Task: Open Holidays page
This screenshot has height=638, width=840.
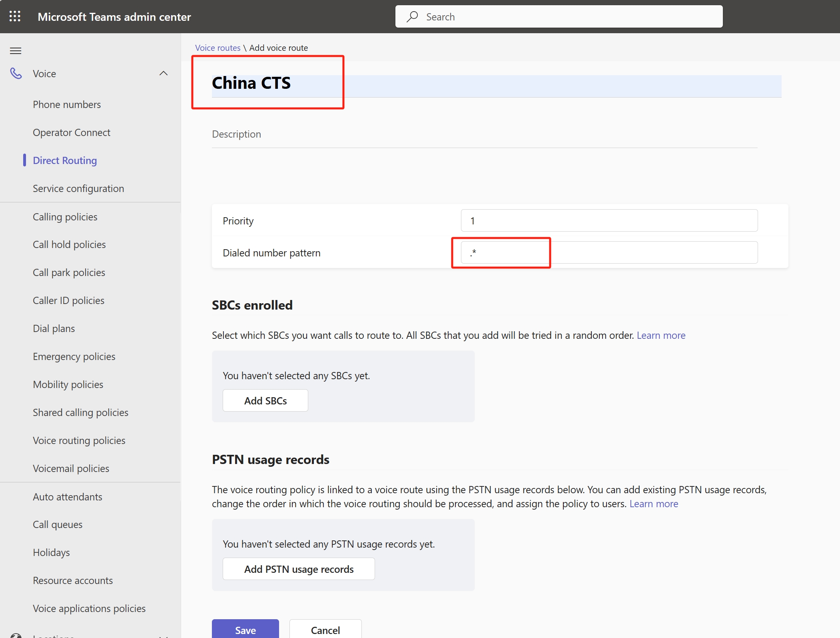Action: pos(51,552)
